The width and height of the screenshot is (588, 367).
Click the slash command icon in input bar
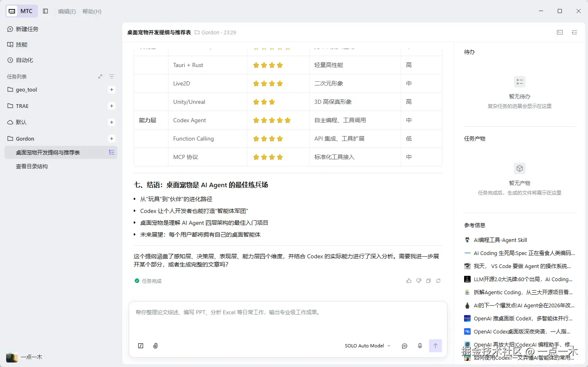click(x=141, y=346)
